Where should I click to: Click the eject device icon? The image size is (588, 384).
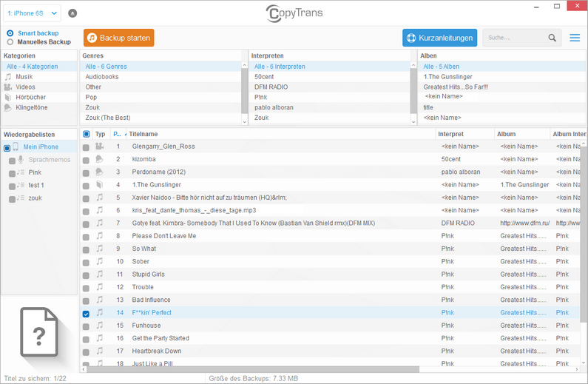coord(72,13)
